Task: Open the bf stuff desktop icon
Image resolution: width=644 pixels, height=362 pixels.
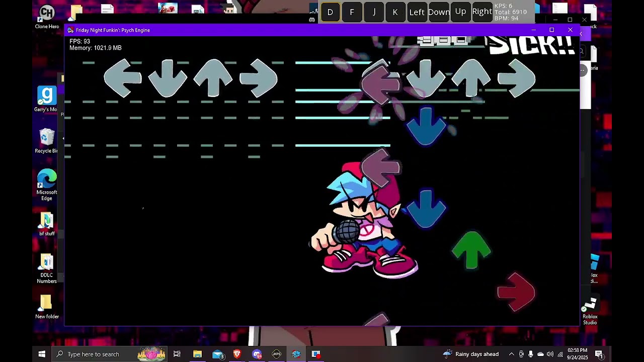Action: tap(47, 224)
